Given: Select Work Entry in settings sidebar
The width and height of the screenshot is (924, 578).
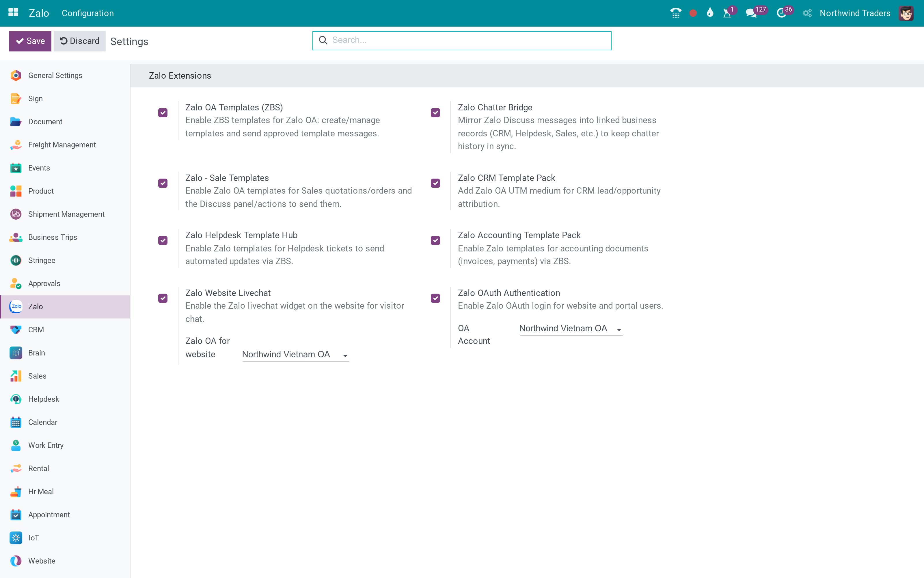Looking at the screenshot, I should coord(65,445).
